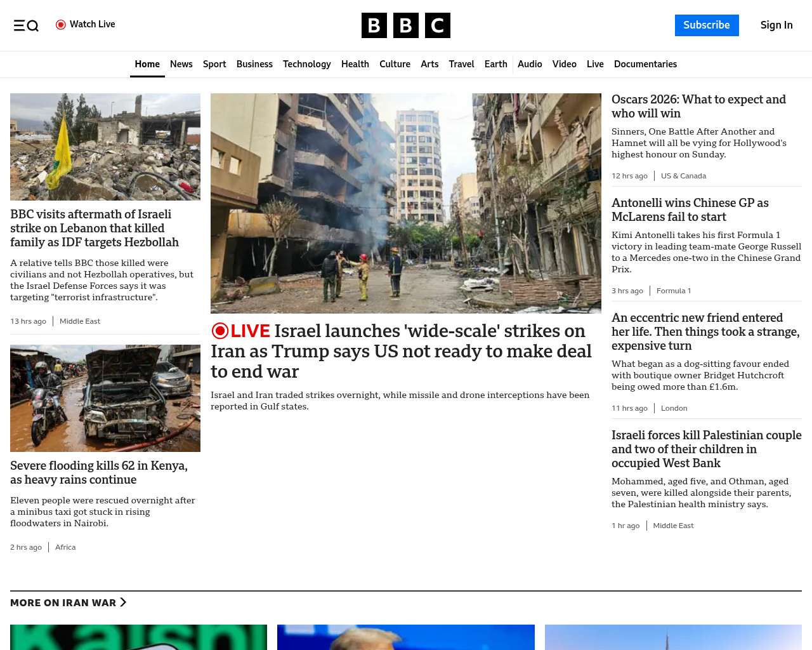The image size is (812, 650).
Task: Click the Middle East tag under Lebanon story
Action: point(80,321)
